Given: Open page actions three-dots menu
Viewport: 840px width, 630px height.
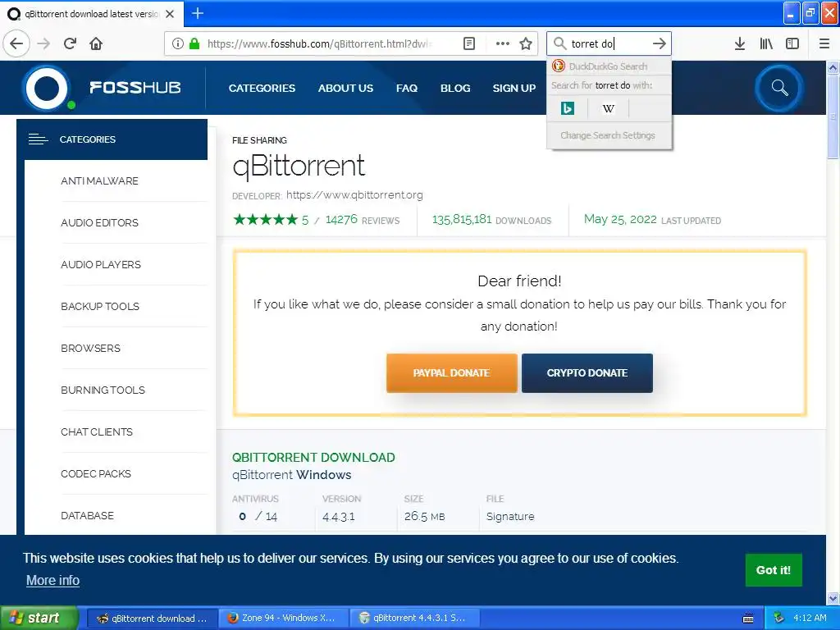Looking at the screenshot, I should [503, 43].
